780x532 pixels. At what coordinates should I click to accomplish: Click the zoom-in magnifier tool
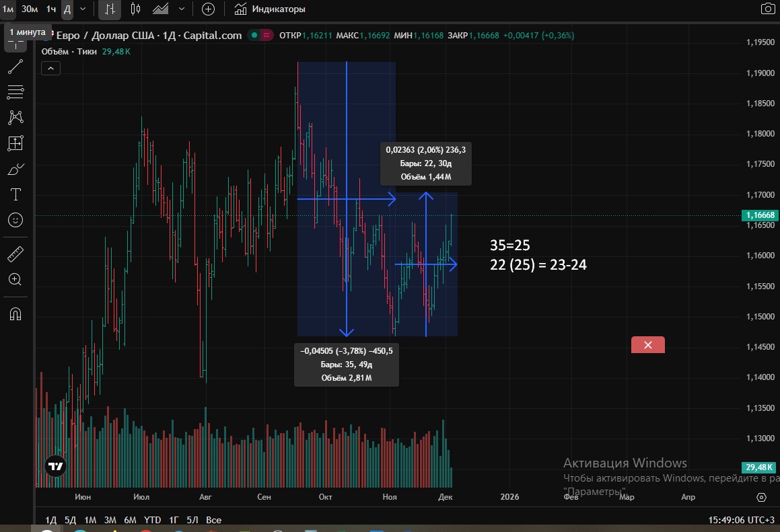[x=15, y=280]
